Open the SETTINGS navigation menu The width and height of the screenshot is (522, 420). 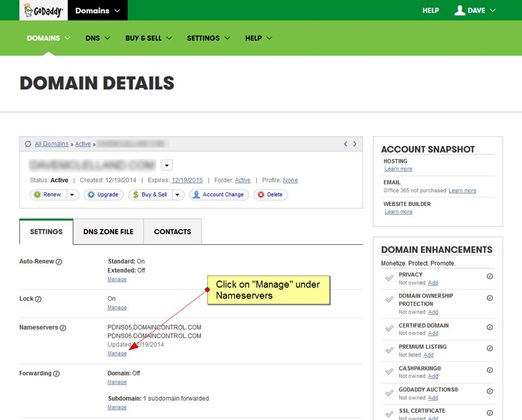click(208, 38)
